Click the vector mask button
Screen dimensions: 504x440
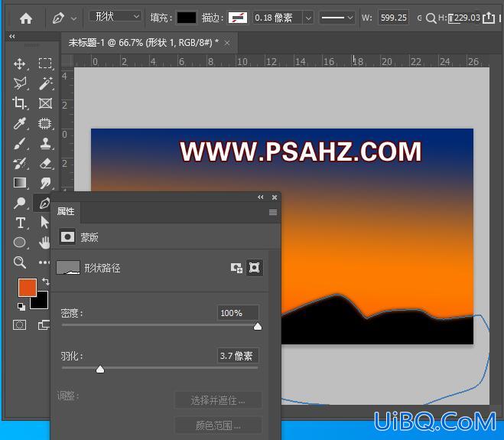(254, 268)
